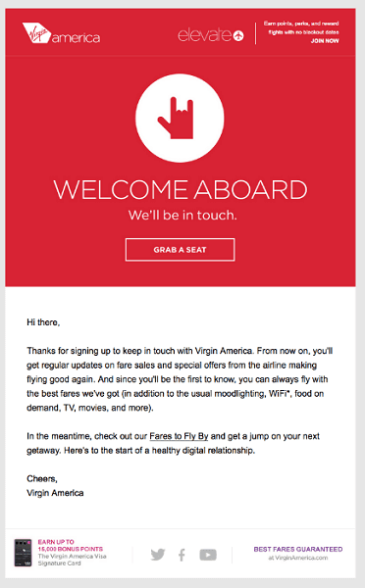Open the YouTube icon in footer
The image size is (365, 588).
click(208, 555)
